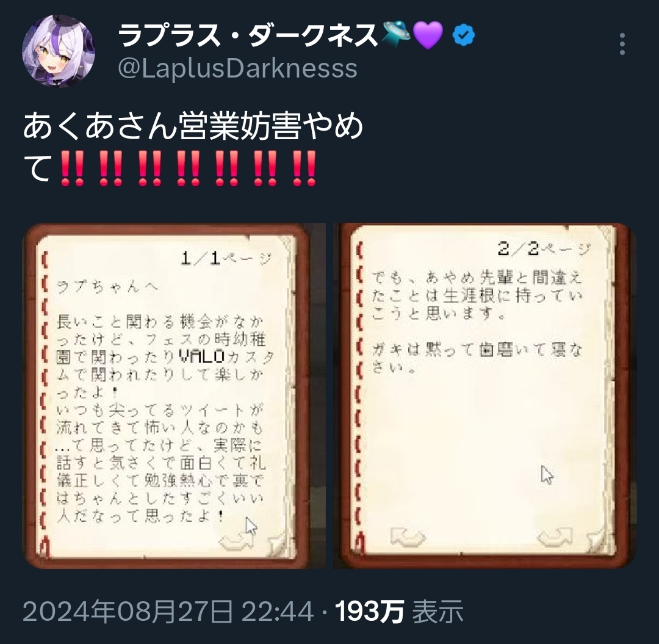
Task: Click the blue verified badge
Action: point(464,35)
